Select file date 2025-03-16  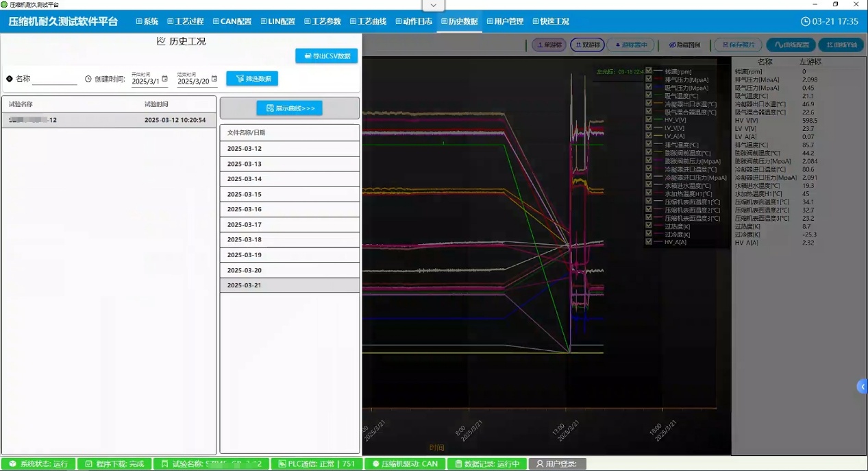click(289, 210)
